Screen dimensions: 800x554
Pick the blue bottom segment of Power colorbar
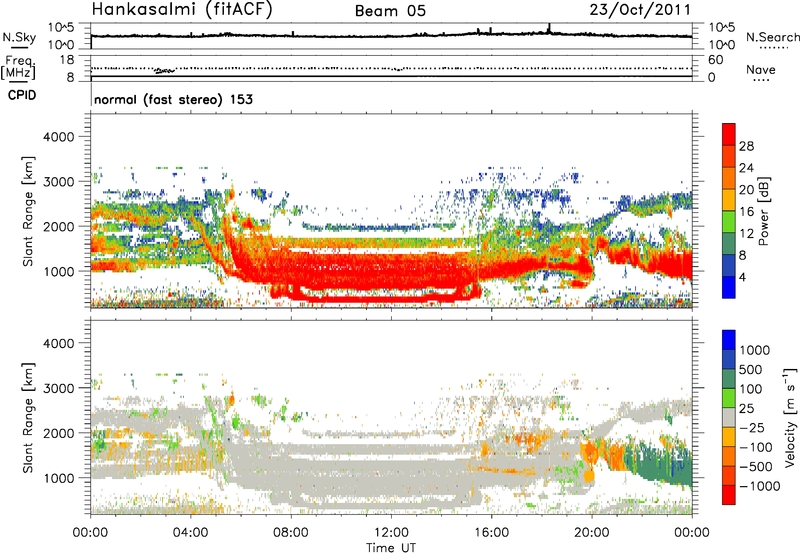[x=727, y=288]
